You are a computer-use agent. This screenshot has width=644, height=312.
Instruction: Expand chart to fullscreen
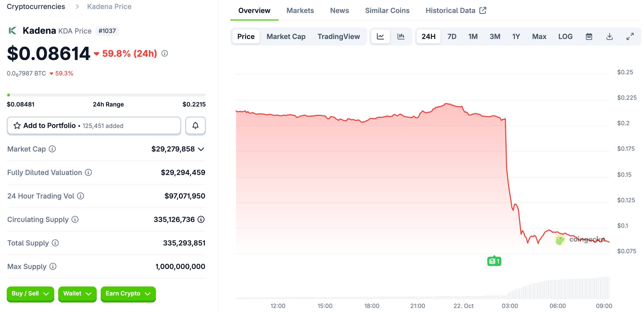click(630, 36)
